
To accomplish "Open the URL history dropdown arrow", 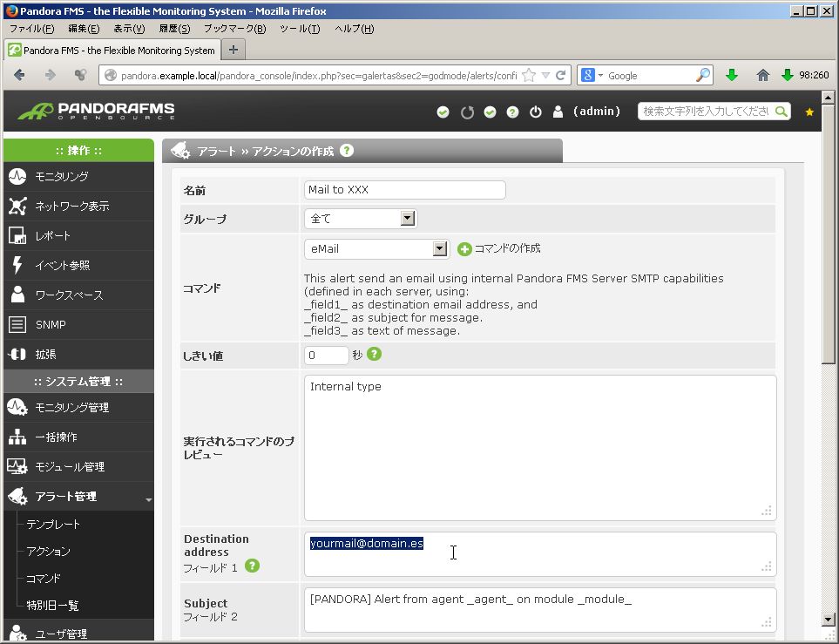I will coord(545,75).
